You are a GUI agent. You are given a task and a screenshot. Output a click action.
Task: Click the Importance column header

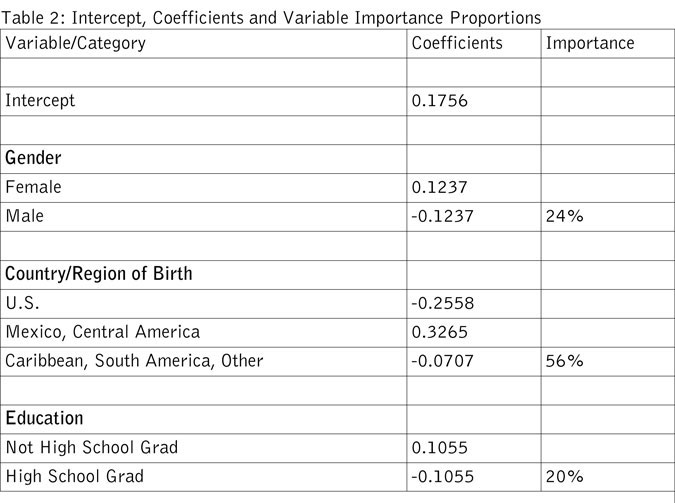coord(590,44)
